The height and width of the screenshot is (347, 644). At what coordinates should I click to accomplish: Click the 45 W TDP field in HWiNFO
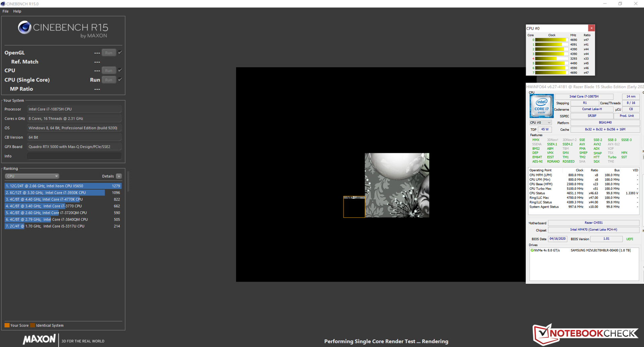click(x=545, y=129)
